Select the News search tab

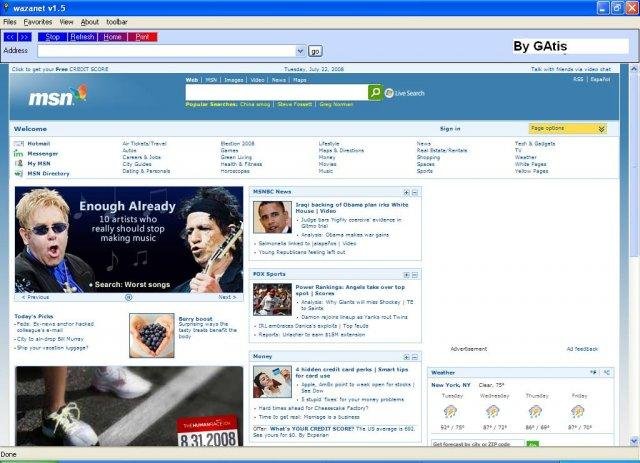click(279, 80)
